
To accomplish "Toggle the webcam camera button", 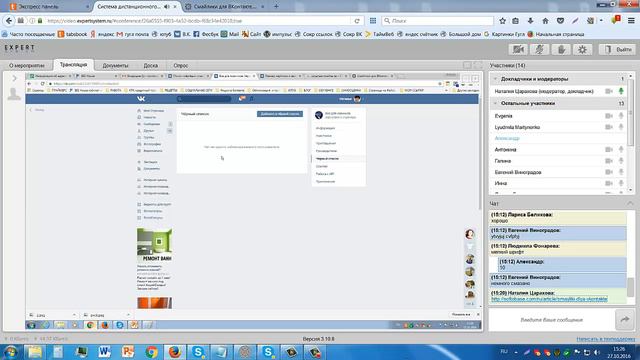I will point(518,49).
